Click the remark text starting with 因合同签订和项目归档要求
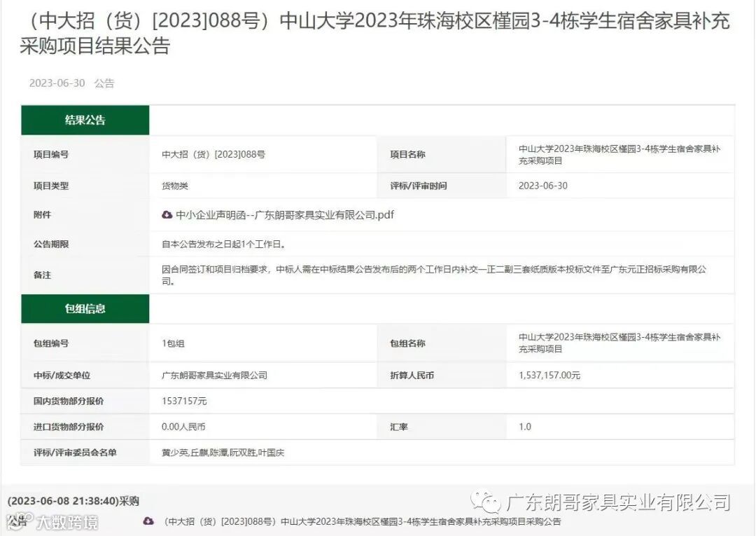This screenshot has height=536, width=756. [434, 275]
